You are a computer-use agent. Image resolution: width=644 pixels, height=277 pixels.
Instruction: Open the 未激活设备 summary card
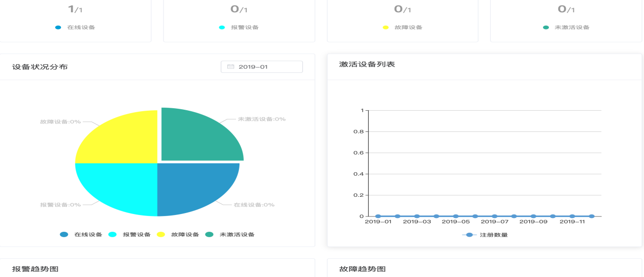pyautogui.click(x=566, y=20)
